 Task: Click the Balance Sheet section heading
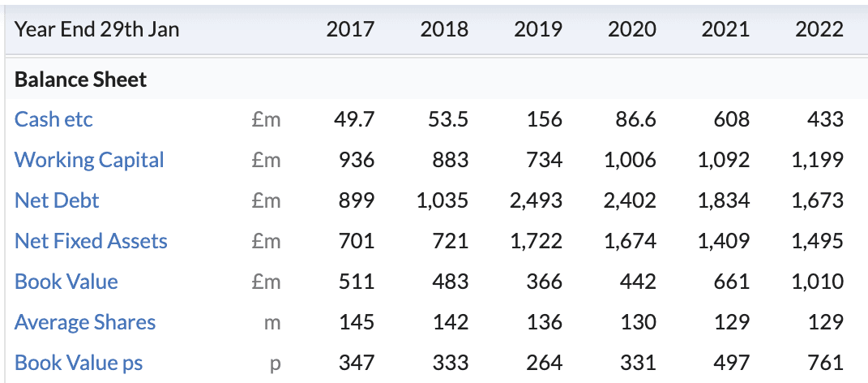click(81, 80)
